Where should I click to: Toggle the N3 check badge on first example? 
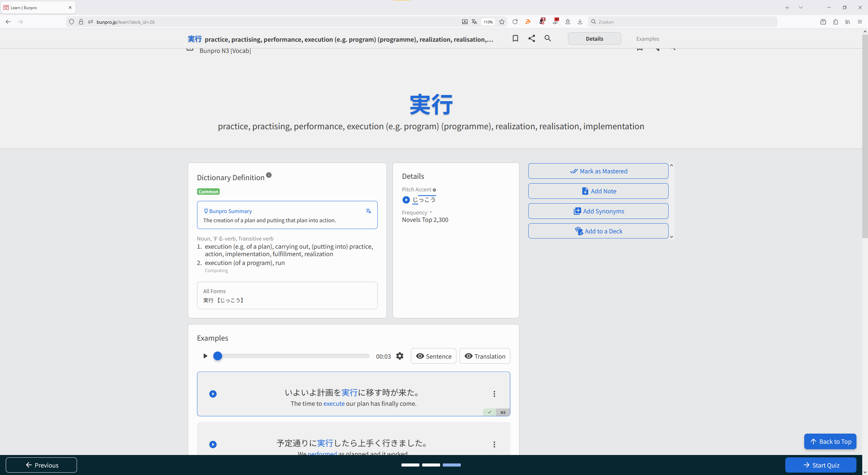pos(489,412)
